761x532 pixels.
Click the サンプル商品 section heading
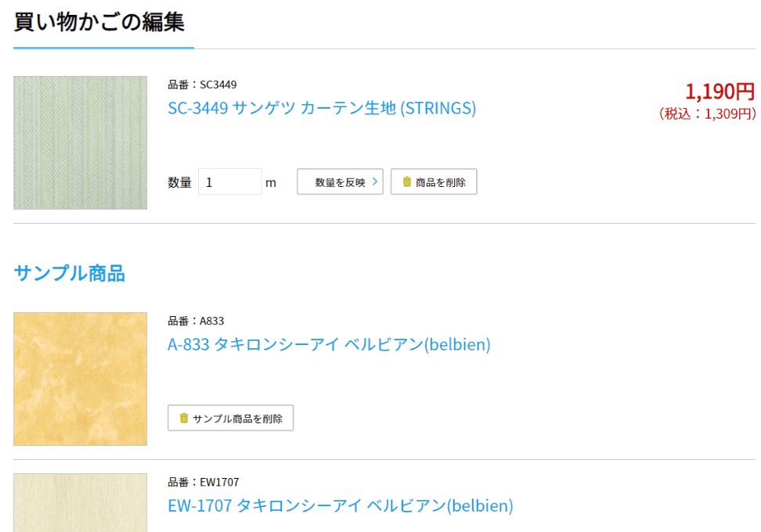point(69,273)
